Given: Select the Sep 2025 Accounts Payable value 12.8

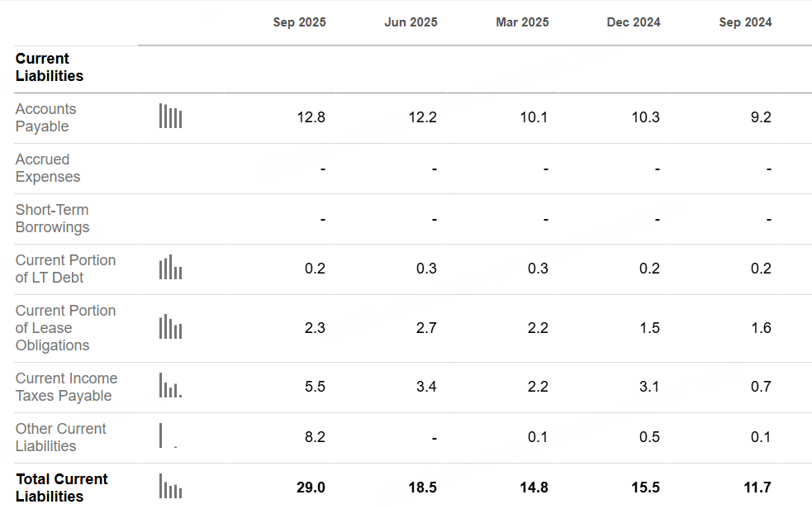Looking at the screenshot, I should (311, 117).
